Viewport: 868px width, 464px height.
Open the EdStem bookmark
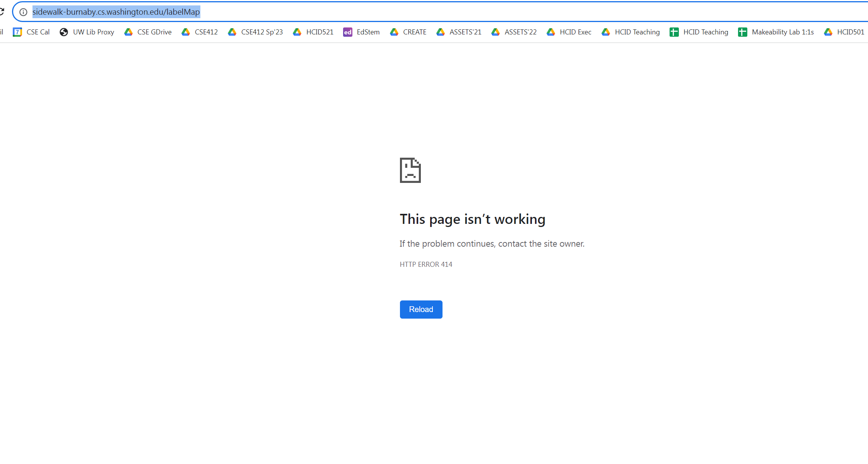click(x=367, y=32)
